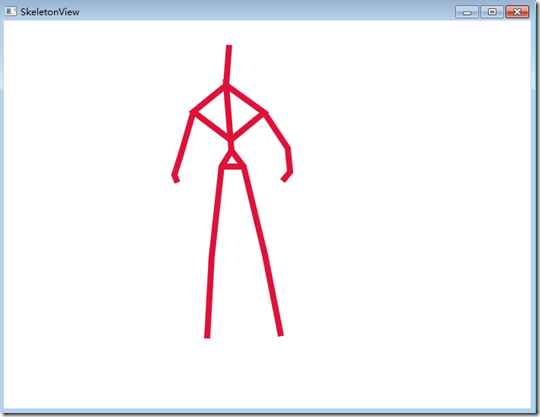The height and width of the screenshot is (417, 540).
Task: Click the knee bend of the left leg
Action: point(212,256)
